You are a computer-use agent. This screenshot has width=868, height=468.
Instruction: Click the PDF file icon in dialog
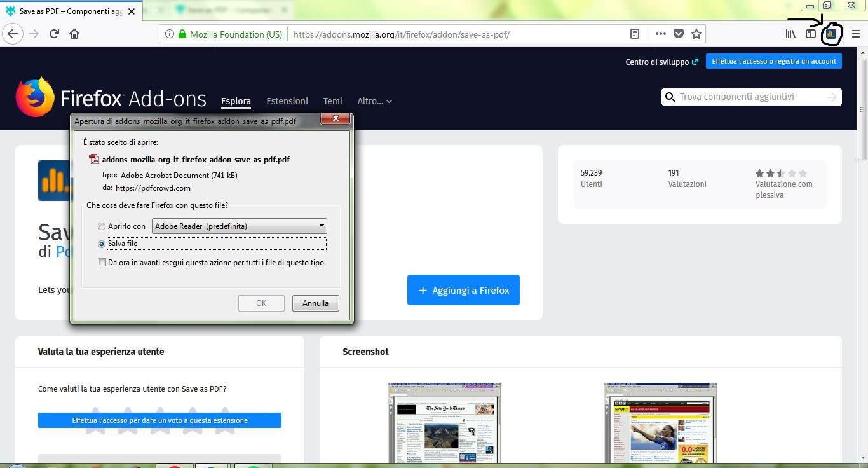click(x=94, y=160)
